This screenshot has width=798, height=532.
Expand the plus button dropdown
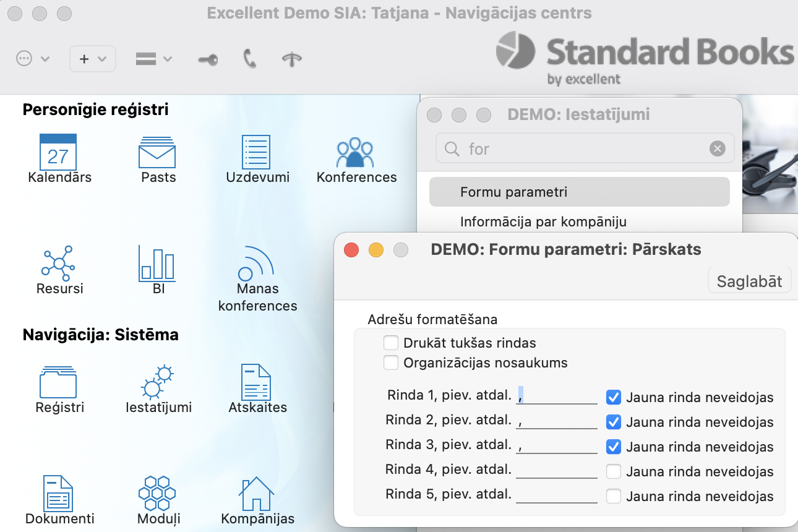pos(93,59)
